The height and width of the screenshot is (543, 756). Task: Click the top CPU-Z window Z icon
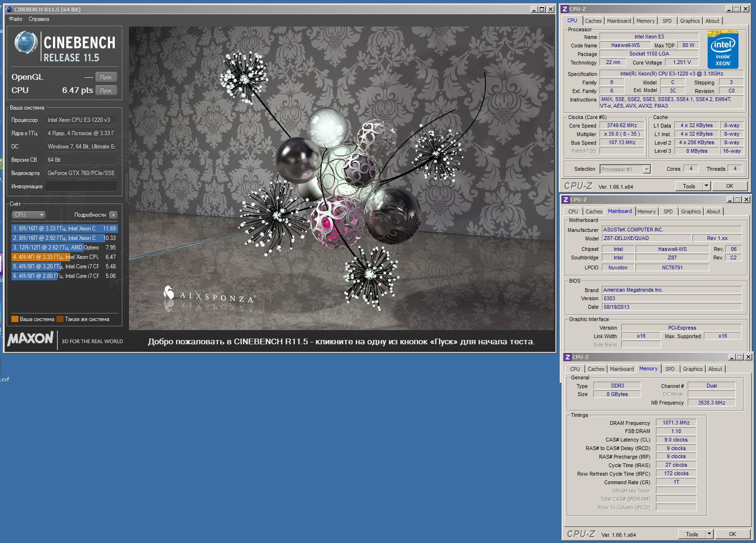[564, 9]
